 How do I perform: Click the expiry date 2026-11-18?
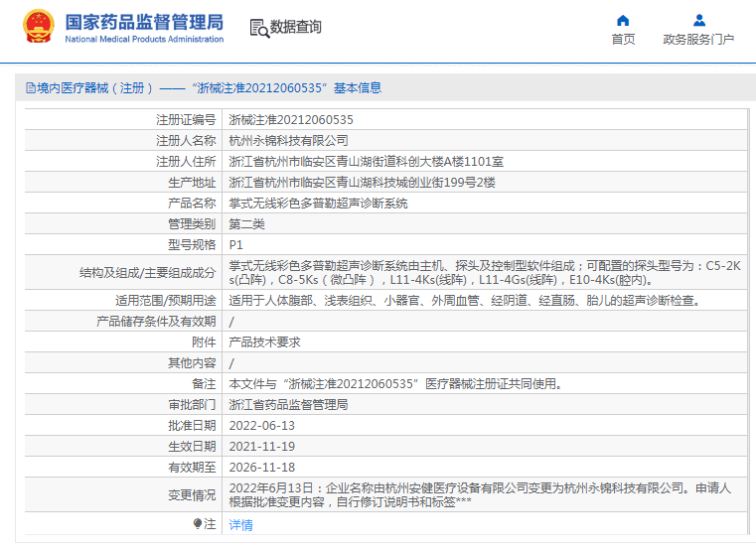[x=262, y=467]
